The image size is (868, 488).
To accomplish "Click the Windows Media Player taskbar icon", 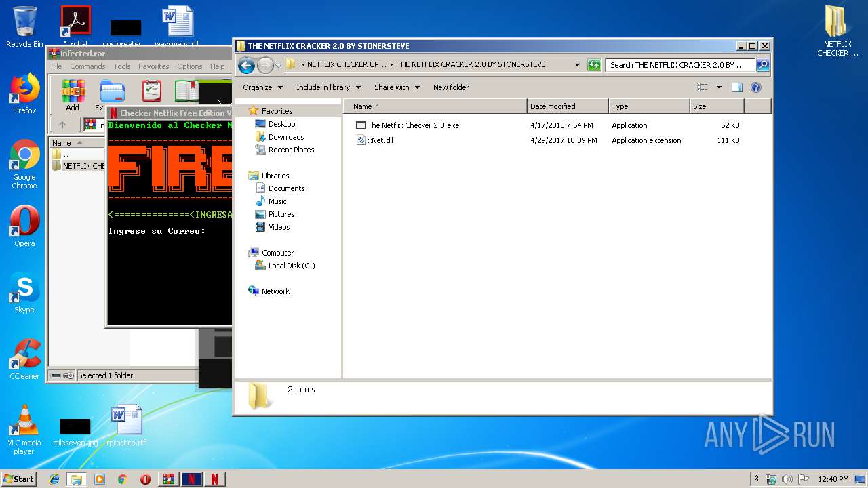I will [100, 479].
